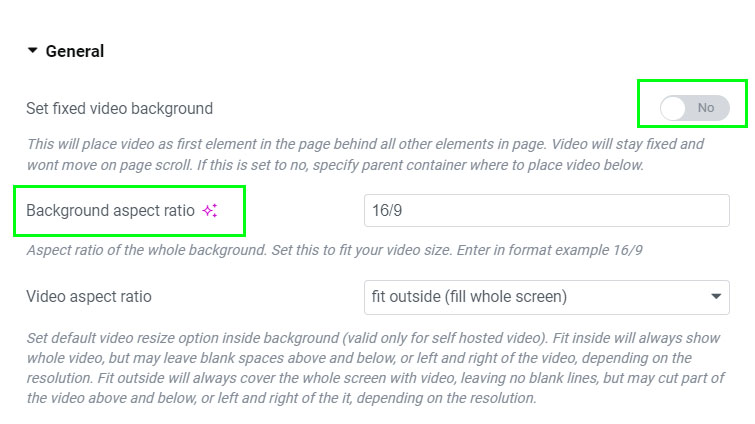Click the sparkle AI icon beside Background aspect ratio

pyautogui.click(x=209, y=210)
